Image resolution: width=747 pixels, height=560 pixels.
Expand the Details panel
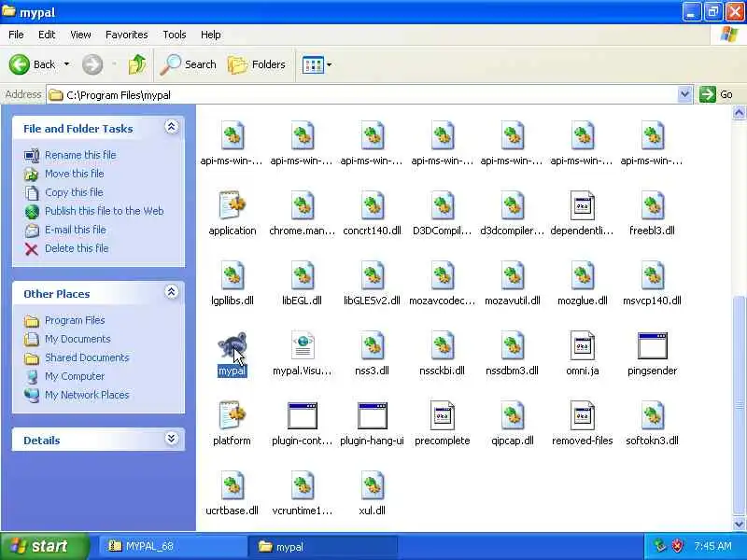coord(172,439)
